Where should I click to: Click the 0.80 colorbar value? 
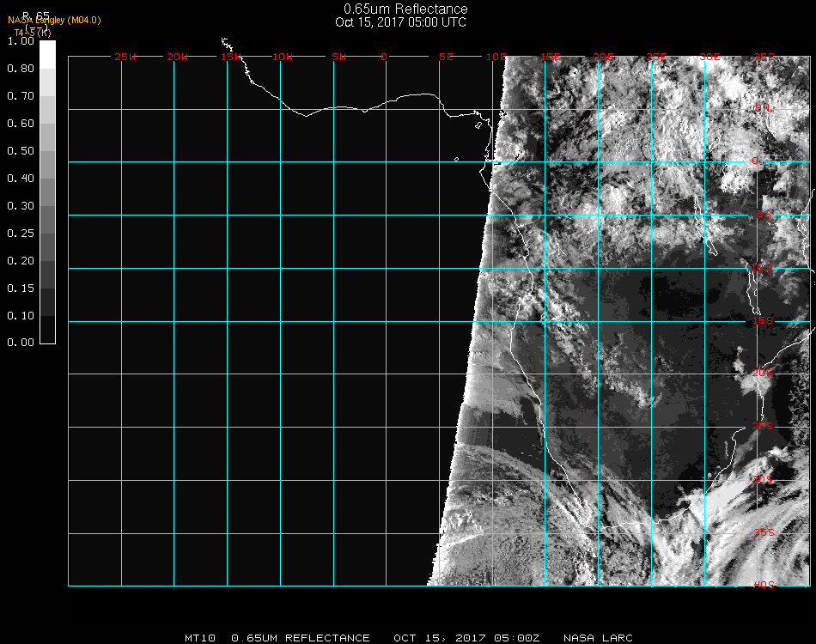[x=21, y=69]
